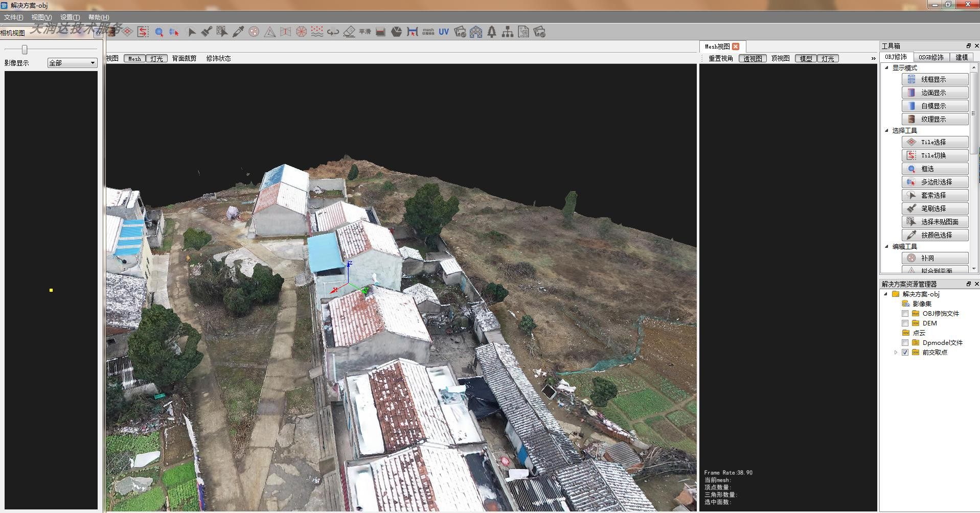Expand the 前交取点 tree node
980x513 pixels.
pyautogui.click(x=896, y=352)
